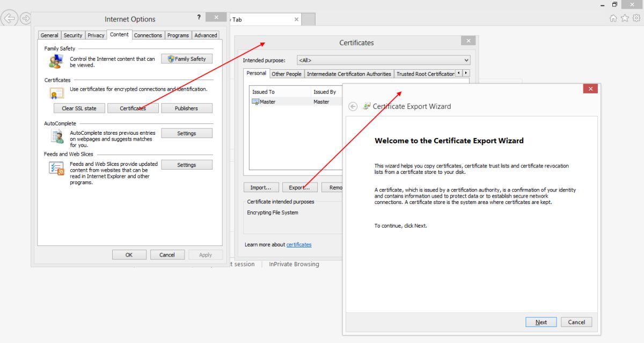Click the browser back arrow icon
The image size is (644, 343).
click(9, 19)
